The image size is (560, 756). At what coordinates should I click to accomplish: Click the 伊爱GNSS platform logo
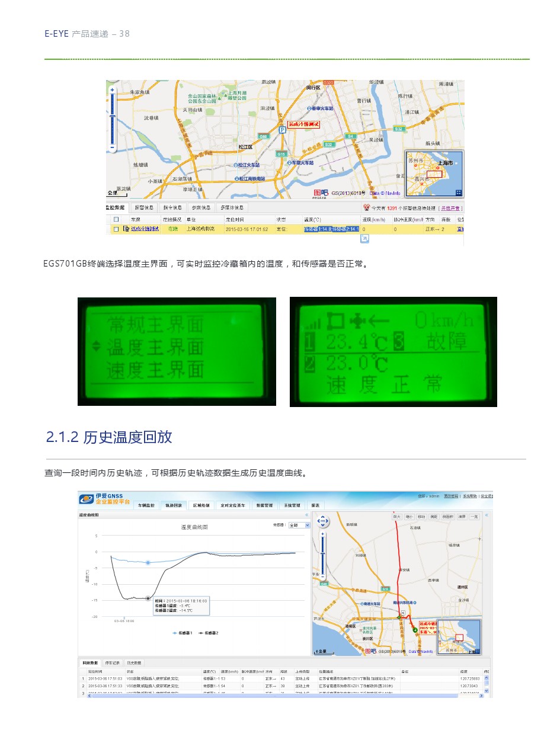pyautogui.click(x=105, y=498)
